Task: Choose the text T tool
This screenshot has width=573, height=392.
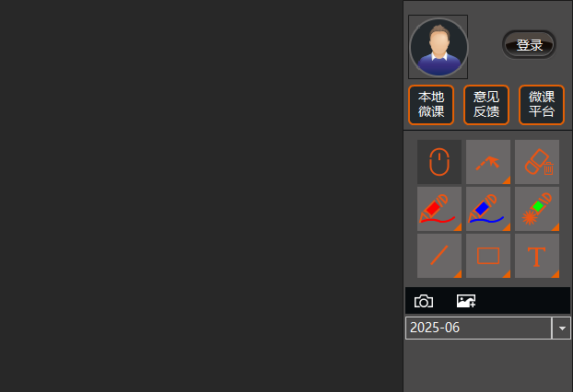Action: (537, 256)
